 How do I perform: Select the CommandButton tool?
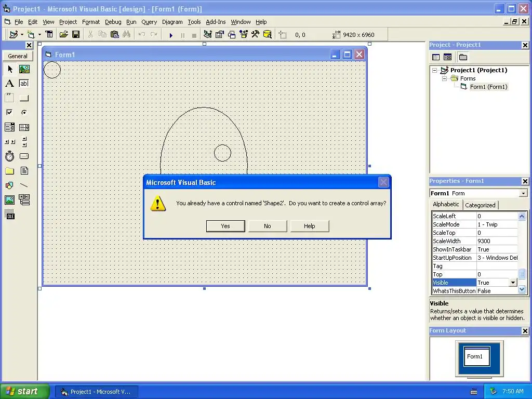(24, 98)
